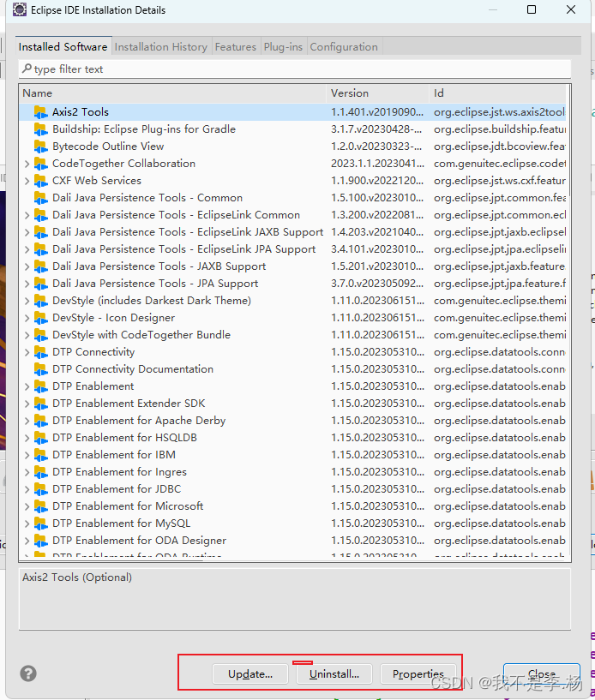Click the DTP Enablement for Microsoft icon
This screenshot has width=595, height=700.
40,506
